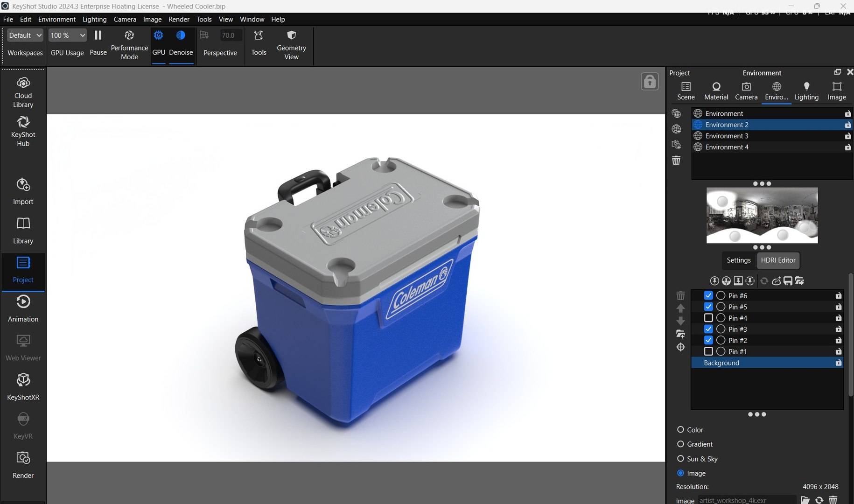
Task: Toggle the lock on Environment 2
Action: click(847, 125)
